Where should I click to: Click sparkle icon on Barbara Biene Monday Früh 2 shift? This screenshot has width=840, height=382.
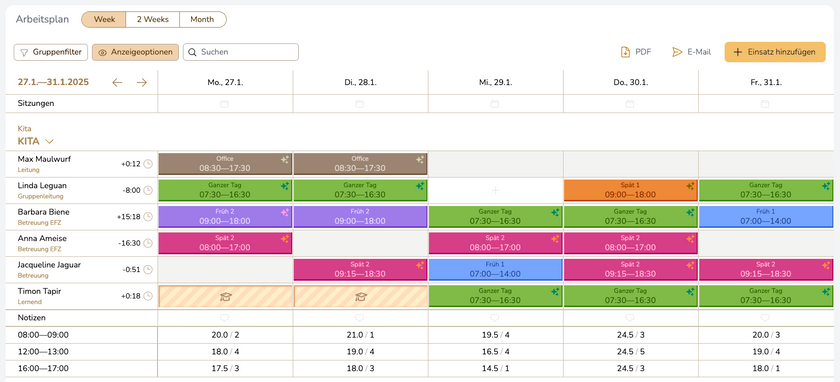point(284,212)
